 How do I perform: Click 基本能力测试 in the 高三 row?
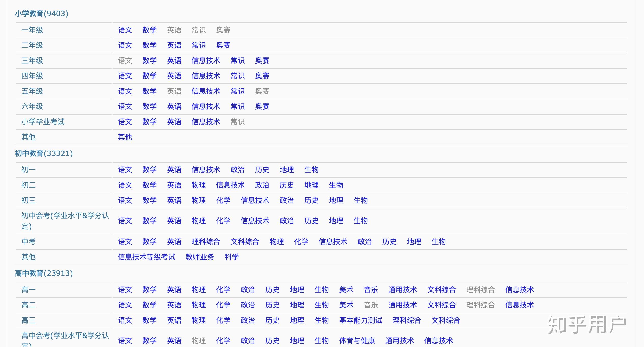(361, 320)
